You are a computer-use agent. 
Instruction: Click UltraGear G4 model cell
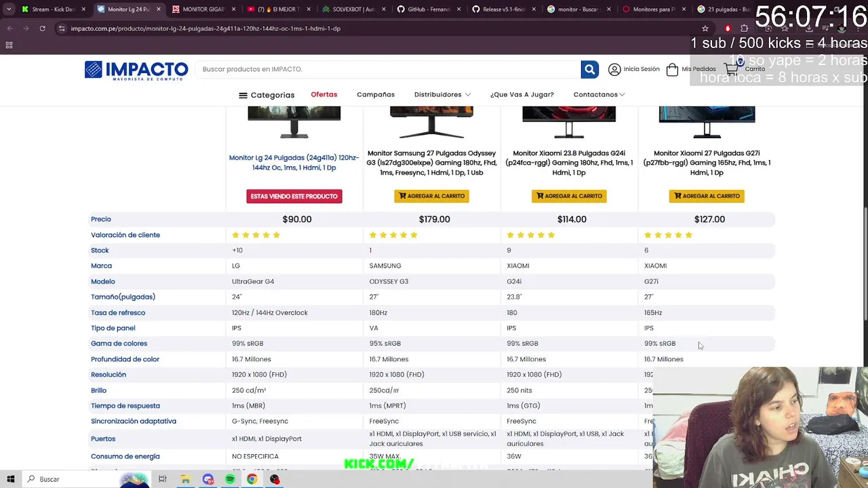tap(253, 281)
